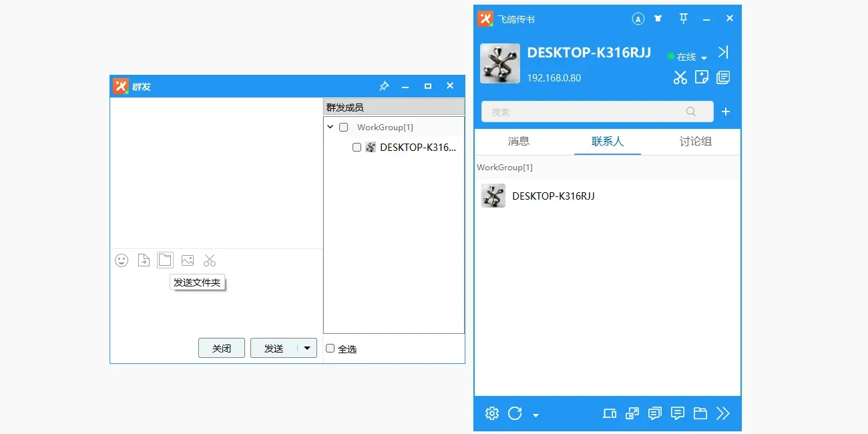Click scissors screenshot icon in 飞鸽传书 header

click(x=680, y=77)
